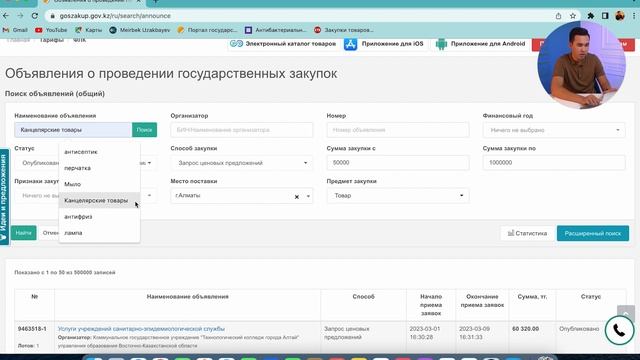Viewport: 640px width, 360px height.
Task: Toggle the browser side panel icon
Action: (605, 16)
